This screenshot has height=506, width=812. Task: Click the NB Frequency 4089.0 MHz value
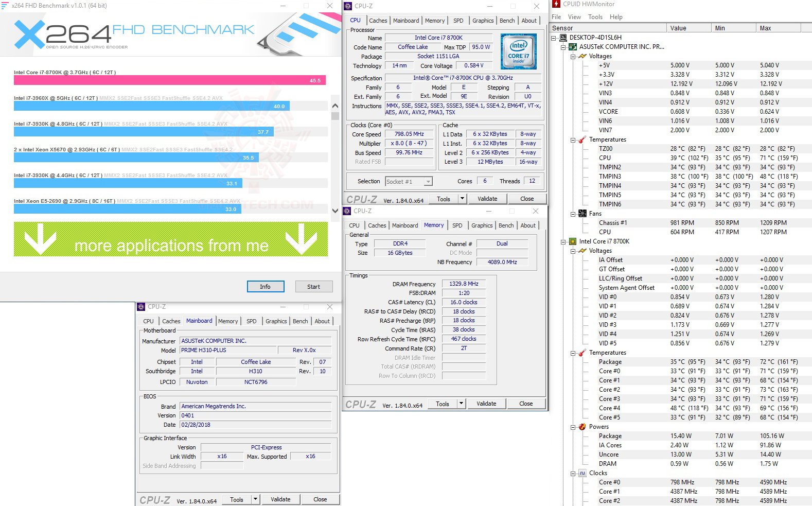click(x=502, y=262)
